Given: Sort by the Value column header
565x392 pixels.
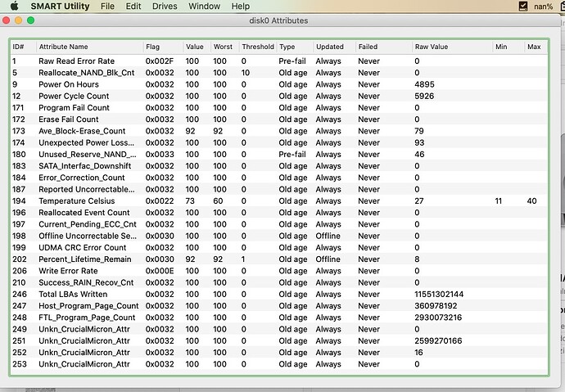Looking at the screenshot, I should point(197,47).
